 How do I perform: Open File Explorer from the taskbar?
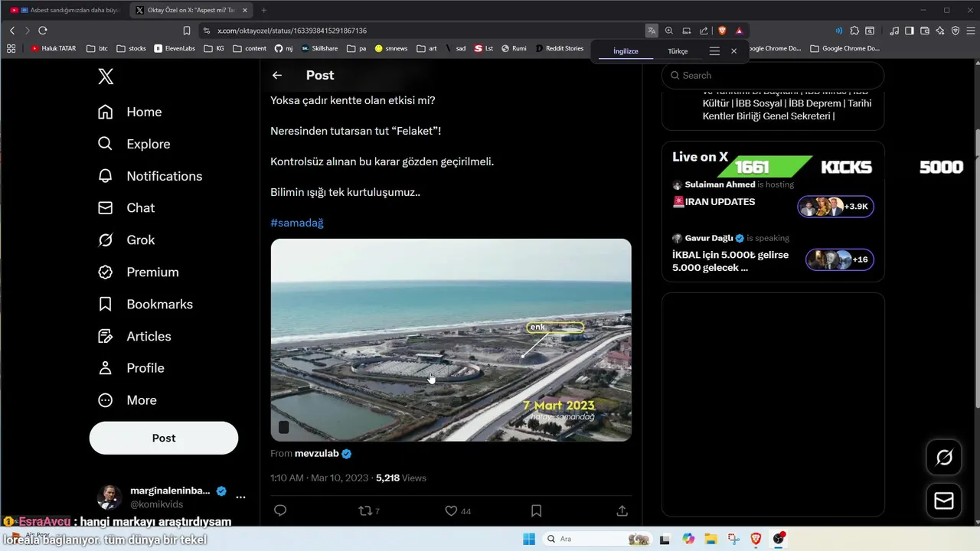(710, 539)
